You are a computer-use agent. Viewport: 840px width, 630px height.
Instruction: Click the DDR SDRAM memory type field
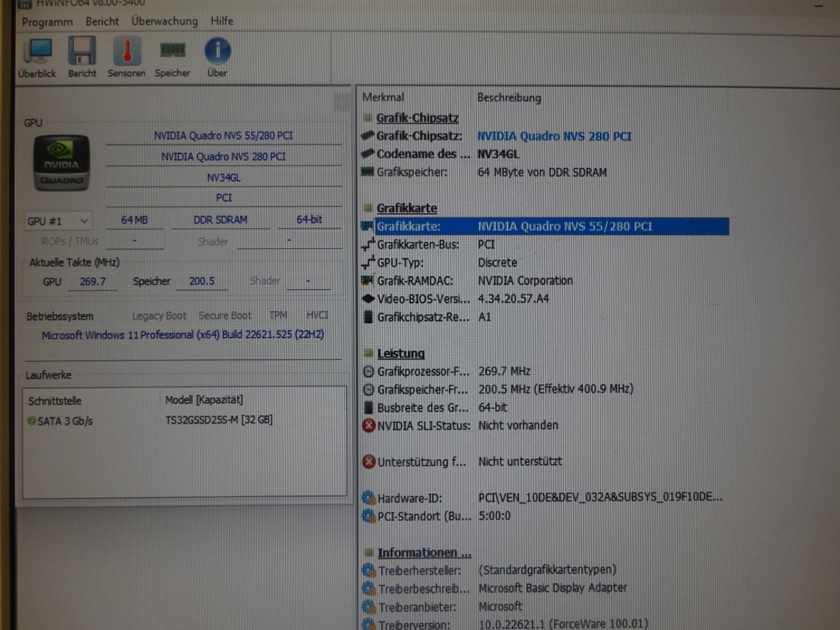(220, 220)
